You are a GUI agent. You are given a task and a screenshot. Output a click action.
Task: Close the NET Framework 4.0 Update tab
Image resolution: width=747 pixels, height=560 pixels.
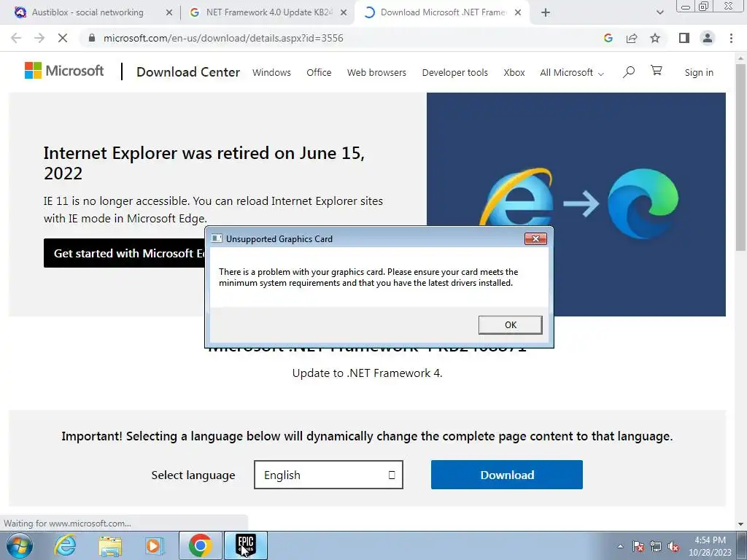coord(344,13)
